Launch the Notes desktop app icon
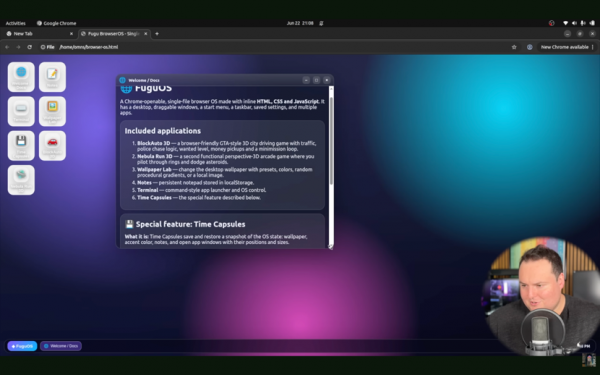600x375 pixels. pyautogui.click(x=52, y=77)
